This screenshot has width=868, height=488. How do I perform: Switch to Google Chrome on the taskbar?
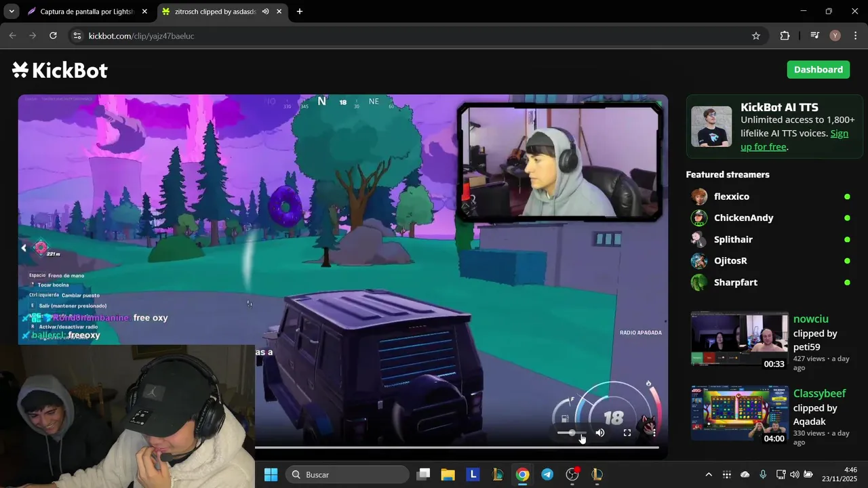[522, 474]
